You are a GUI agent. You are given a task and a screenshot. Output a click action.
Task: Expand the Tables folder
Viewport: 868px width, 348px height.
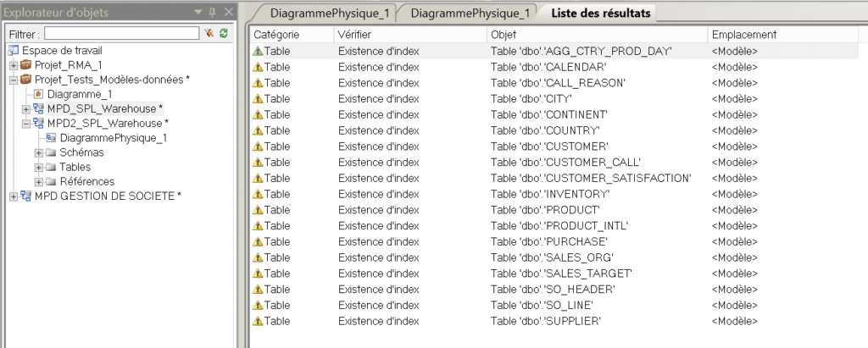pyautogui.click(x=38, y=167)
